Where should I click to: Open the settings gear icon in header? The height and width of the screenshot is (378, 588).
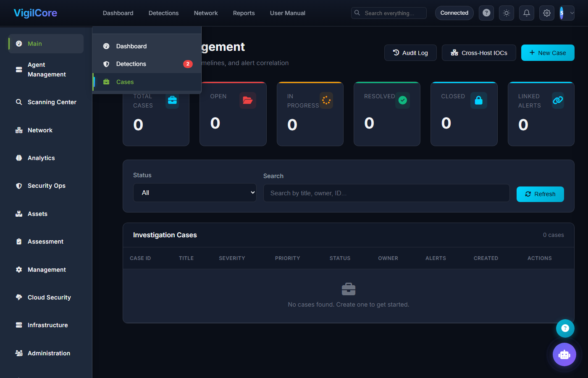point(547,13)
